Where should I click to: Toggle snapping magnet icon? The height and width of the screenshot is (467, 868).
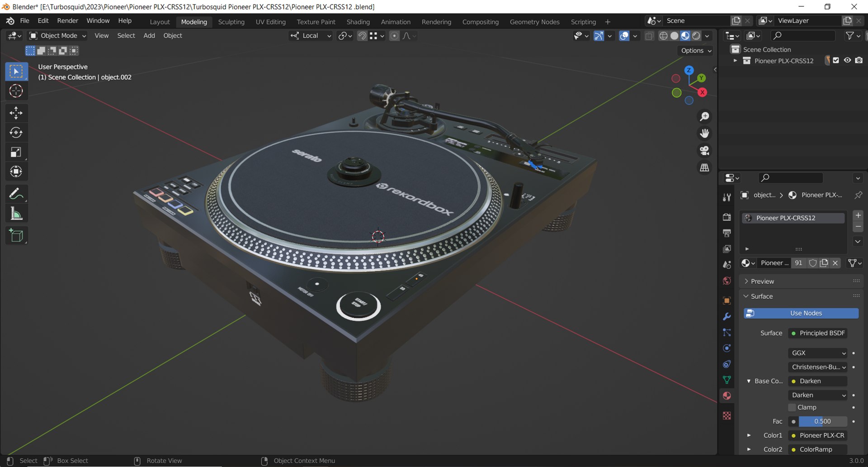[x=362, y=36]
